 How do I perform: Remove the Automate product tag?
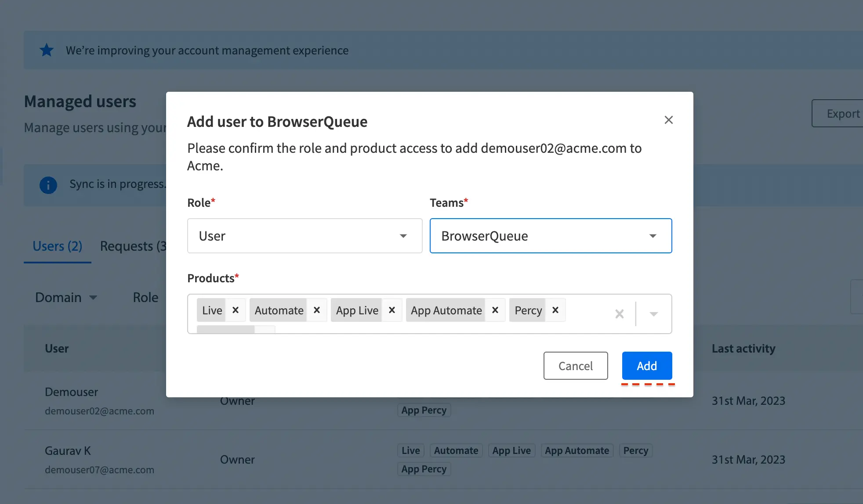(317, 310)
